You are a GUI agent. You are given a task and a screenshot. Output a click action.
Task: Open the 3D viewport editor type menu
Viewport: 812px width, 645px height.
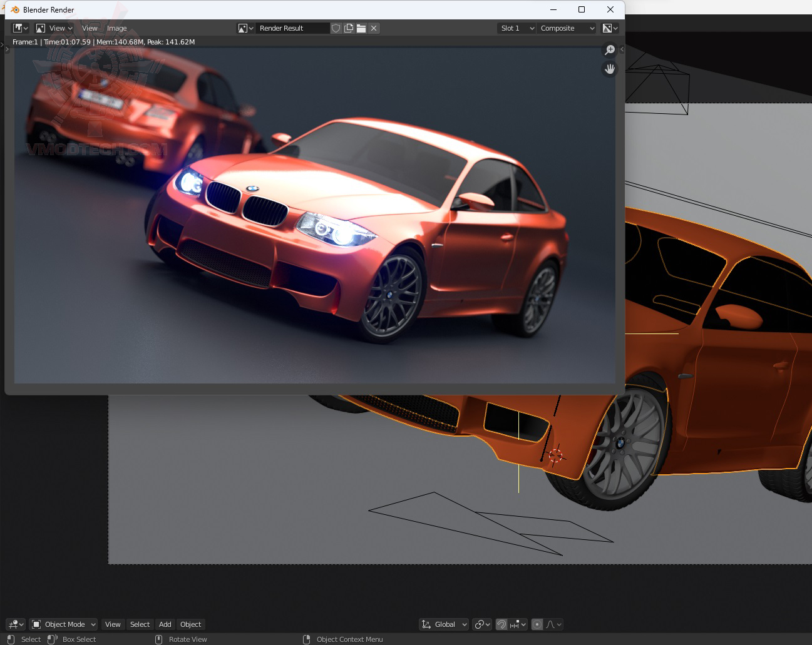tap(16, 624)
